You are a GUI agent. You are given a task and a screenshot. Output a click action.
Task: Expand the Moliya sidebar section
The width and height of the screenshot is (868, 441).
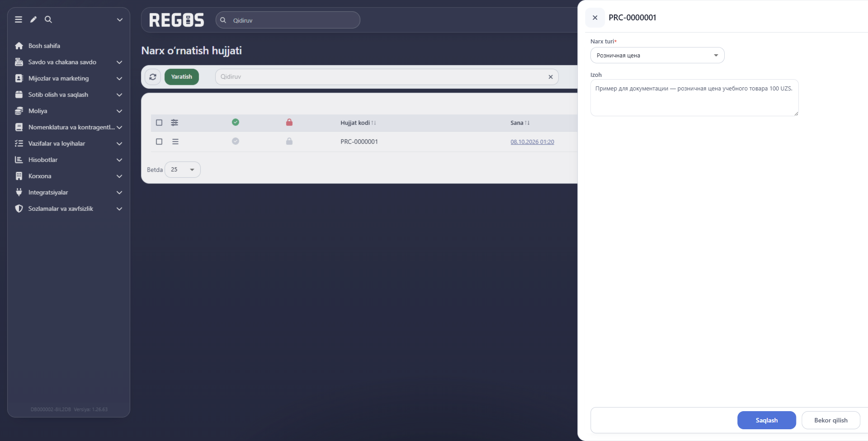69,111
